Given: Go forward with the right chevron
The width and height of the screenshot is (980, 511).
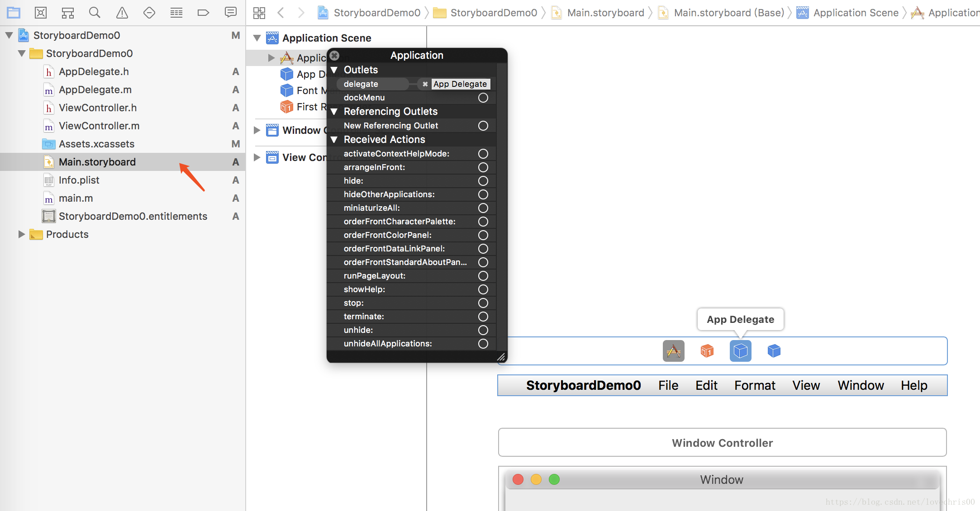Looking at the screenshot, I should click(301, 13).
